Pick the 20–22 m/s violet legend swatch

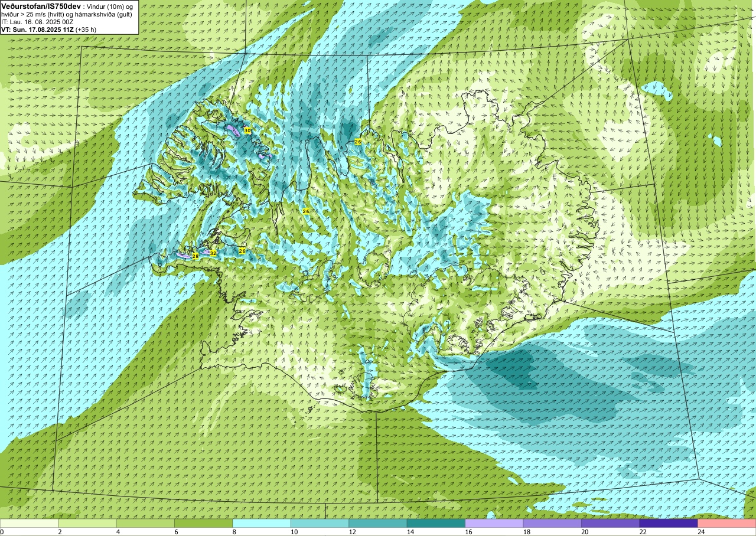point(611,524)
